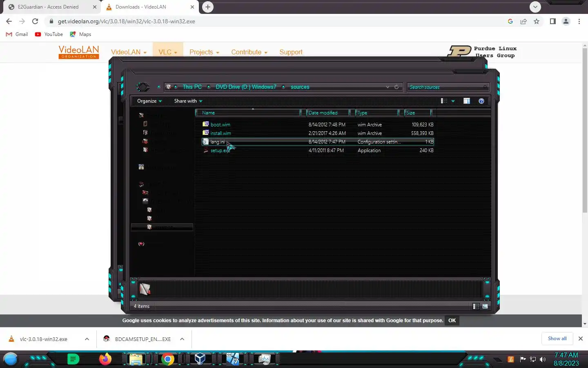This screenshot has height=368, width=588.
Task: Click the sources breadcrumb segment
Action: (300, 87)
